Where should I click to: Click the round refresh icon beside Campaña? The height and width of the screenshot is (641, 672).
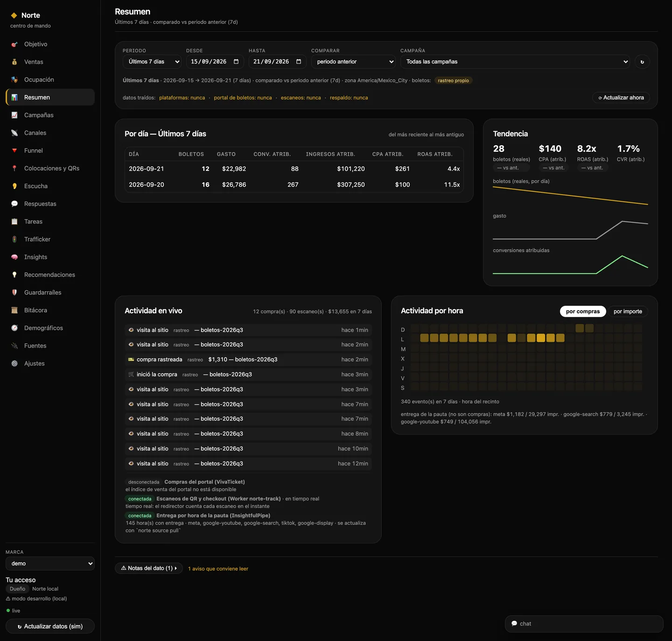642,62
